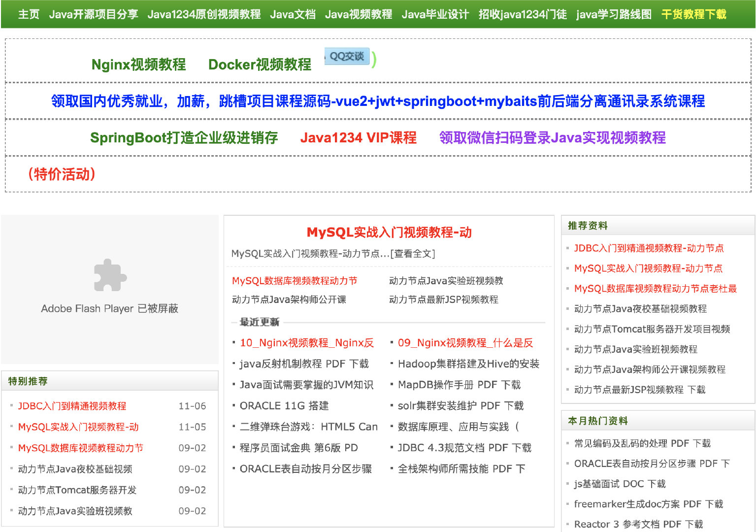Open 动力节点Java架构师公开课视频教程 link
The height and width of the screenshot is (532, 756).
pos(650,369)
